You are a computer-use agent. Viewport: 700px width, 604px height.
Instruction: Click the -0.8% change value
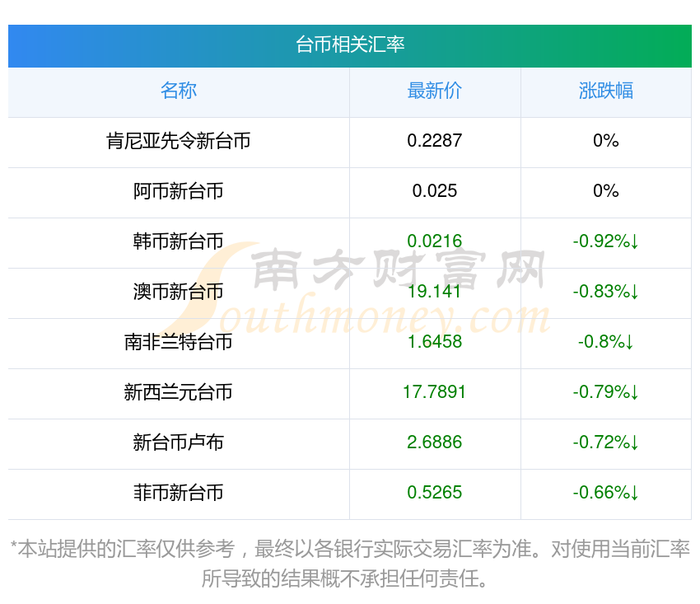coord(606,342)
